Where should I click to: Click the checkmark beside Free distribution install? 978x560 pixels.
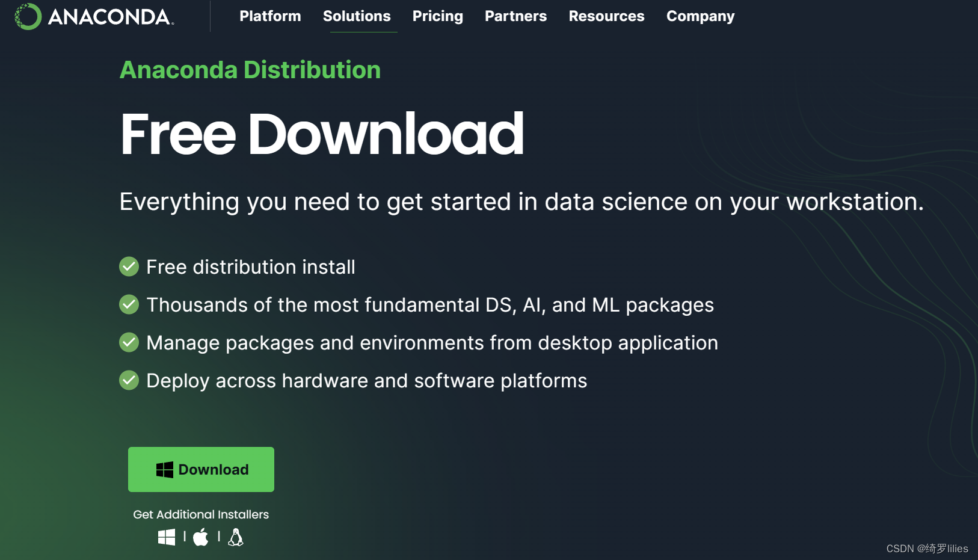(x=129, y=266)
